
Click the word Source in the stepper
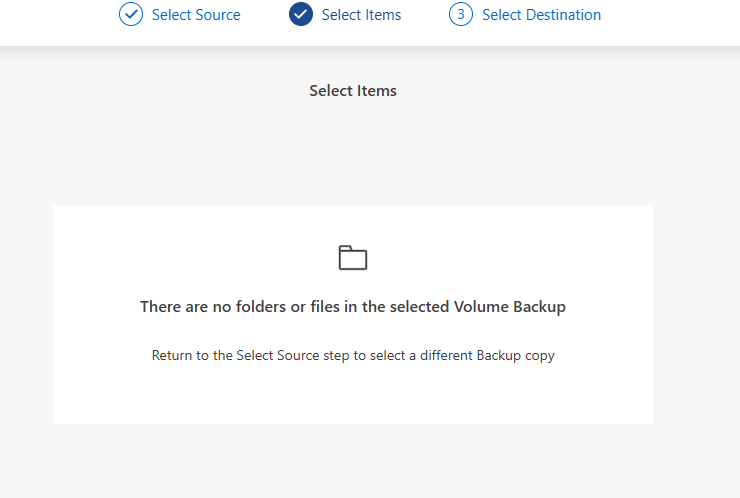[217, 15]
